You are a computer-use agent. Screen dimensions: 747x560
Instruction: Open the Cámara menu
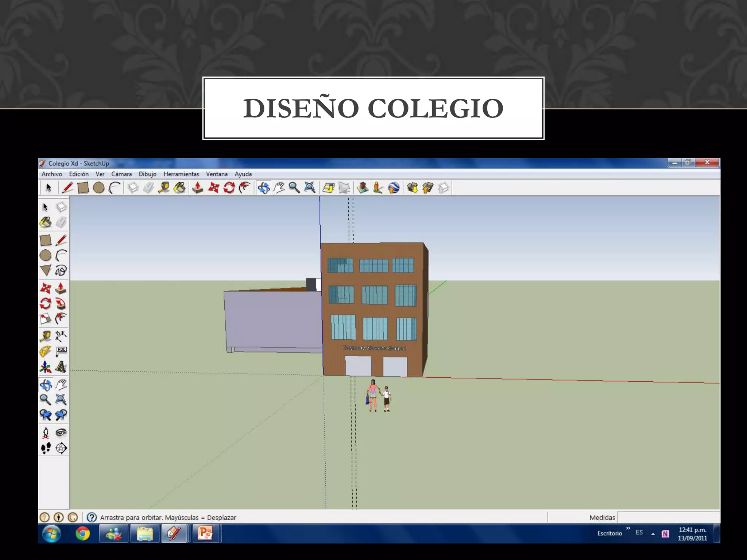[x=121, y=174]
